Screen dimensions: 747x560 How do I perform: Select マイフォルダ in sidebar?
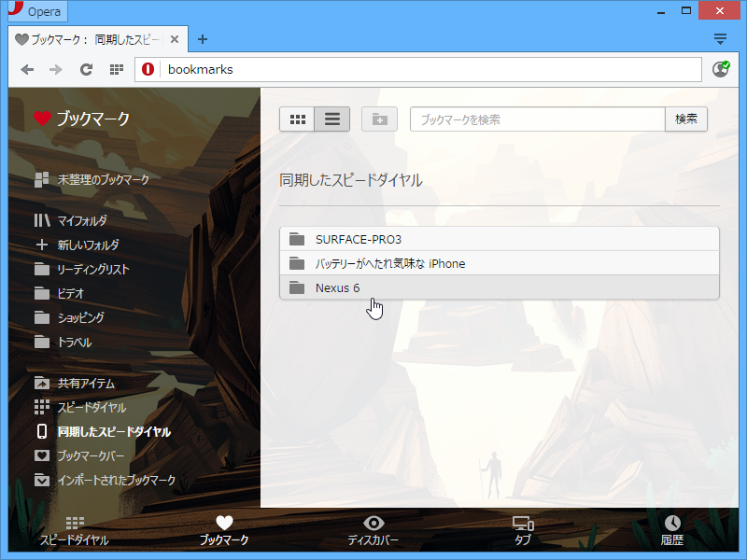[x=71, y=220]
